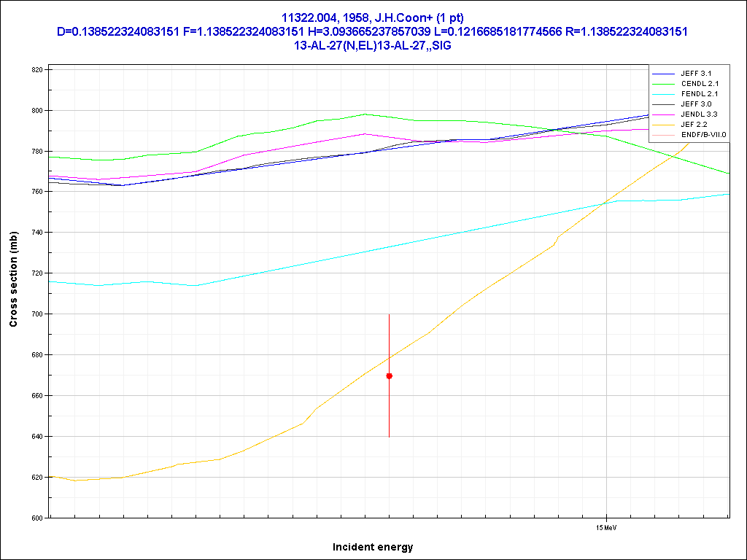Click the 'Cross section (mb)' axis label
This screenshot has width=747, height=560.
tap(13, 279)
